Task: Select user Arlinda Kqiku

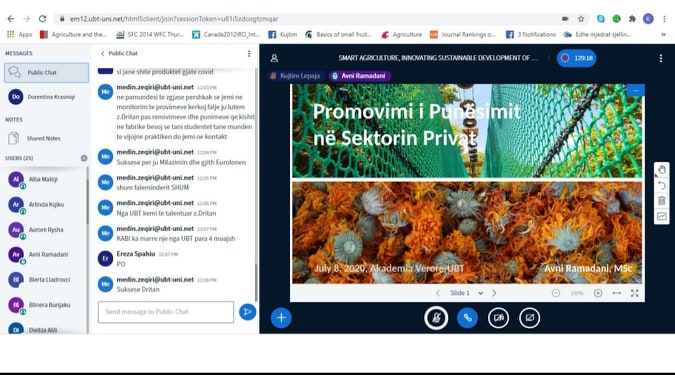Action: point(43,205)
